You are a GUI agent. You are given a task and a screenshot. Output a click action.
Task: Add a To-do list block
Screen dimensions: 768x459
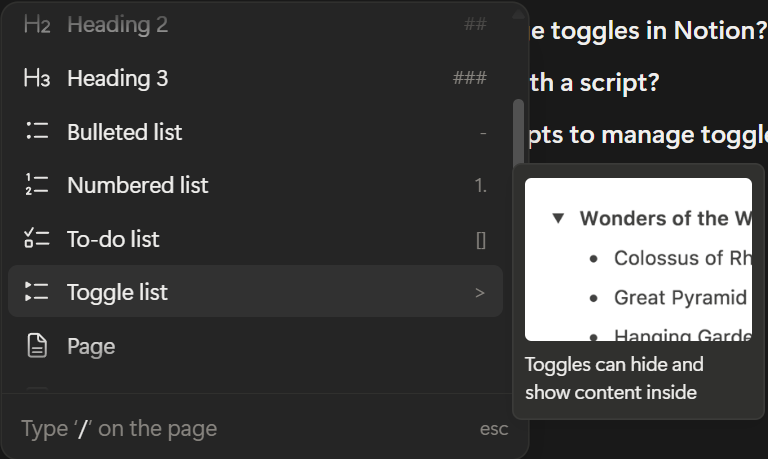(113, 239)
